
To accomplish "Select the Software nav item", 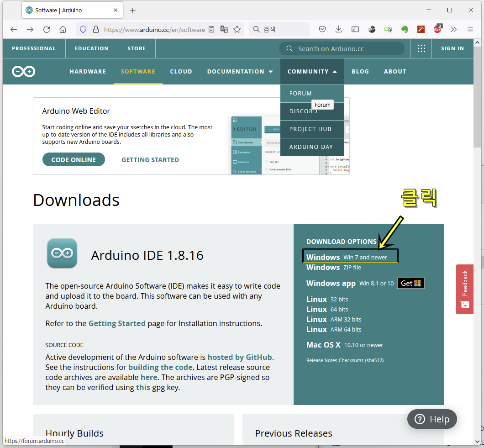I will click(138, 71).
